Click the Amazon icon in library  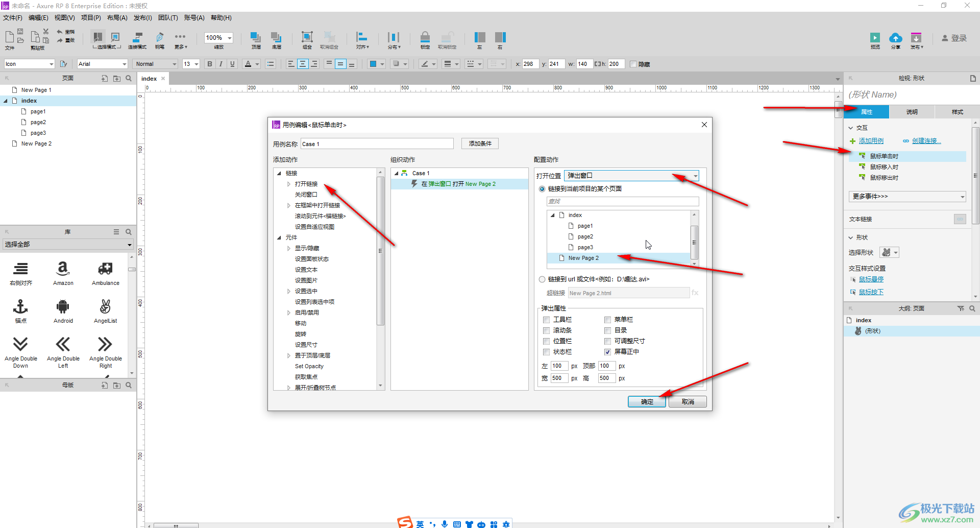(x=63, y=268)
